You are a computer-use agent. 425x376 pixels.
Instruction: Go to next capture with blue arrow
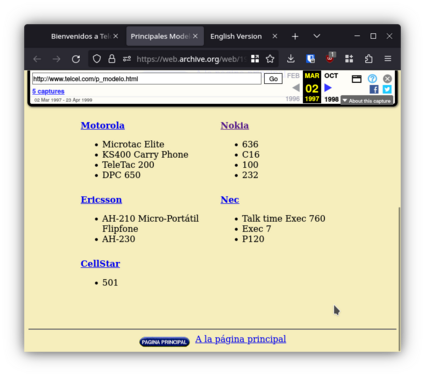click(x=328, y=88)
